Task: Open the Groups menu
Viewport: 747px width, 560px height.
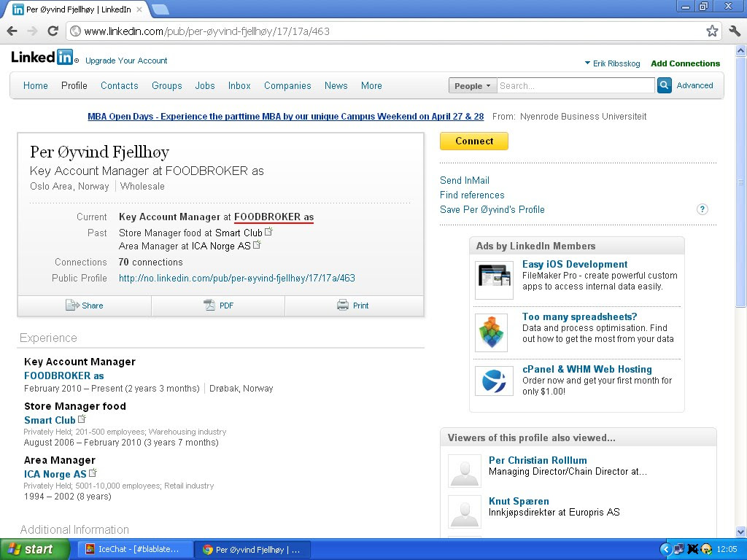Action: point(167,86)
